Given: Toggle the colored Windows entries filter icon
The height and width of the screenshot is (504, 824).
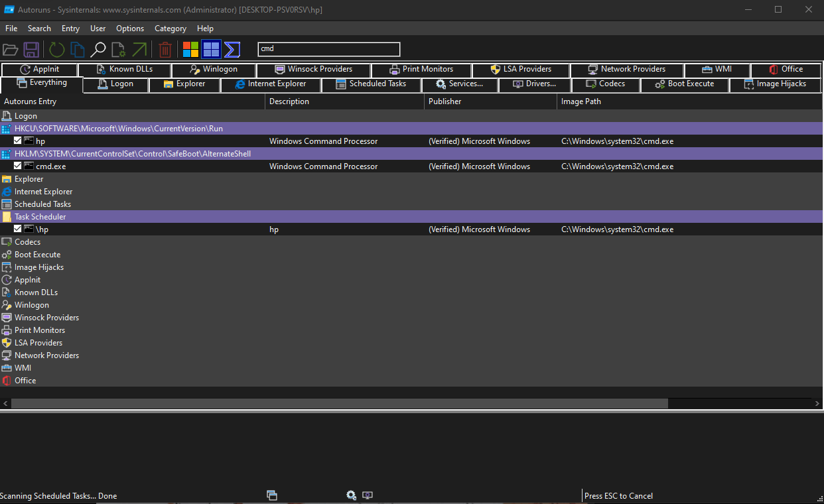Looking at the screenshot, I should pyautogui.click(x=190, y=50).
